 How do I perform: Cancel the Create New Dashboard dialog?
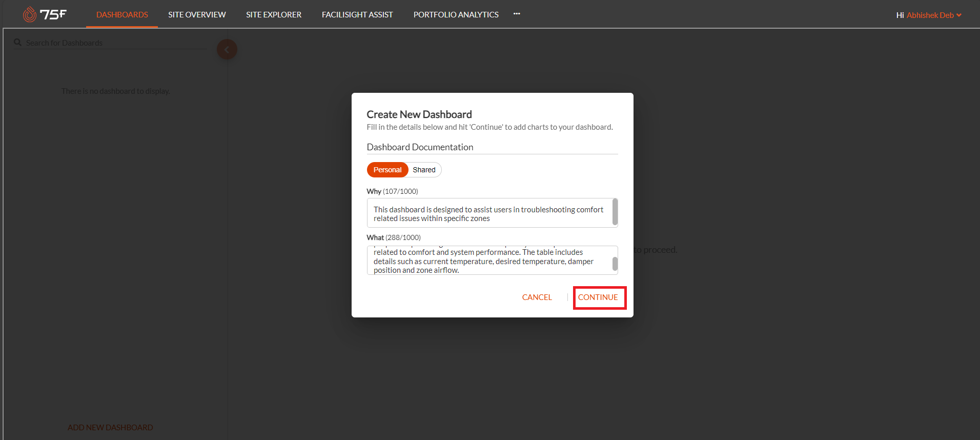point(537,297)
